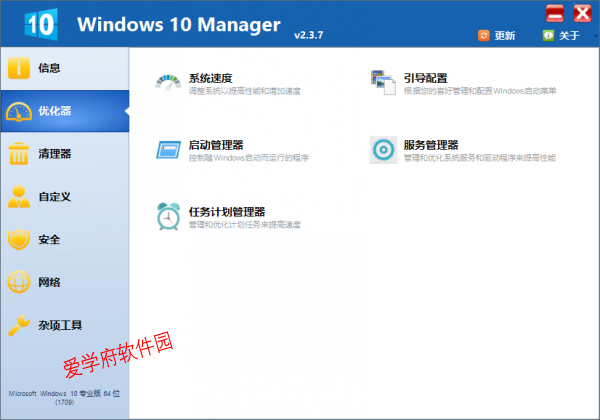Click the green 关于 info icon
This screenshot has width=600, height=420.
tap(548, 36)
